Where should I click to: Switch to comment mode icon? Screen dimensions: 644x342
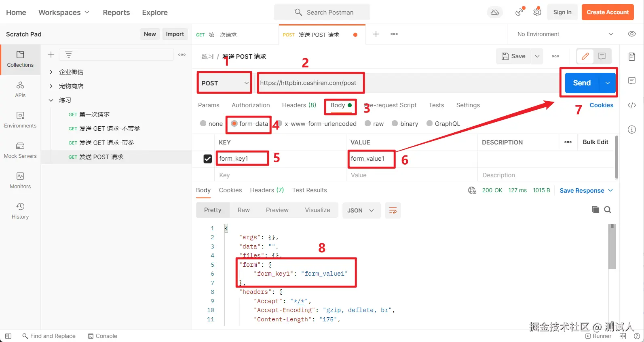pyautogui.click(x=602, y=56)
